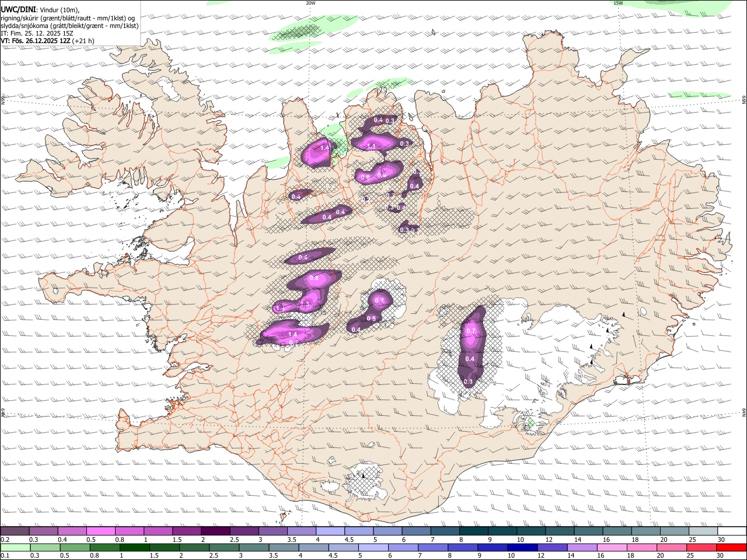Select darkest green rain swatch 1 to 1.5
Screen dimensions: 747x560
[x=135, y=548]
